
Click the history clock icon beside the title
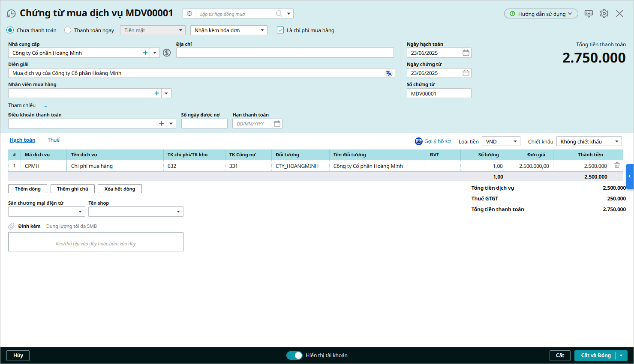[11, 14]
